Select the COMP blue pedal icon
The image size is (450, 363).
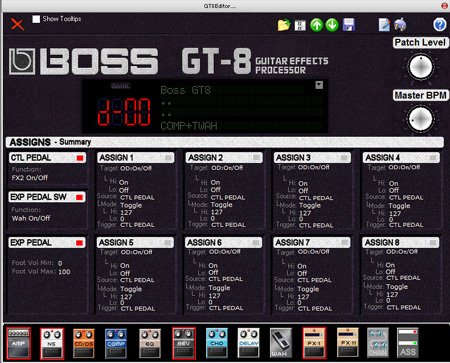coord(116,343)
